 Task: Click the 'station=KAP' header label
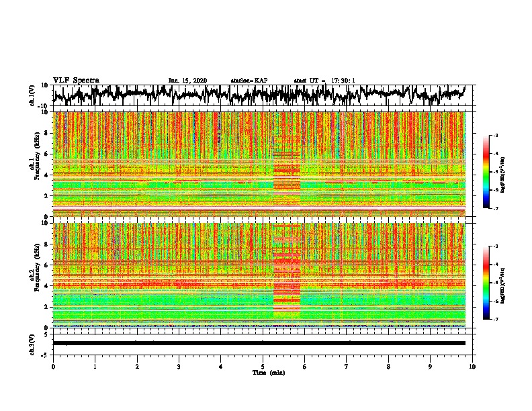click(x=249, y=81)
